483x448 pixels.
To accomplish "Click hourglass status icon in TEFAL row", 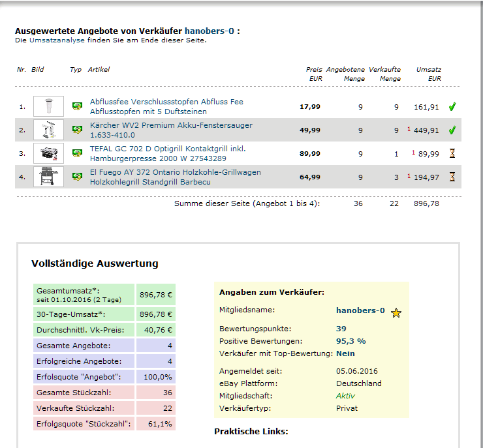I will click(x=452, y=153).
